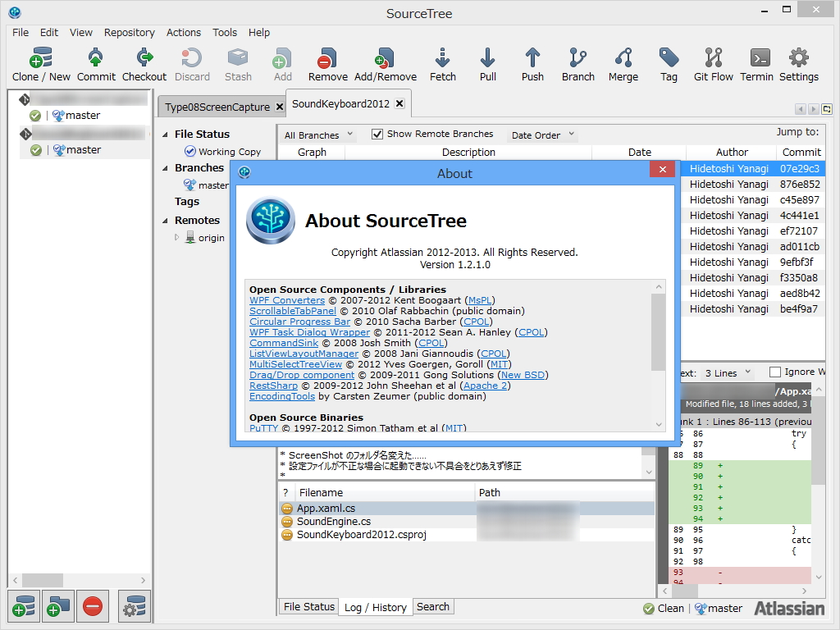This screenshot has height=630, width=840.
Task: Create a branch via the Branch icon
Action: [x=577, y=64]
